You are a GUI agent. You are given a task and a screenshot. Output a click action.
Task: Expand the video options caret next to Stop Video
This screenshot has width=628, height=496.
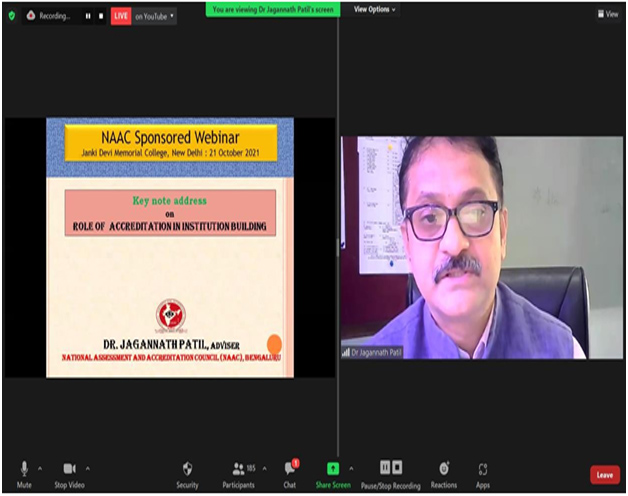(x=88, y=468)
